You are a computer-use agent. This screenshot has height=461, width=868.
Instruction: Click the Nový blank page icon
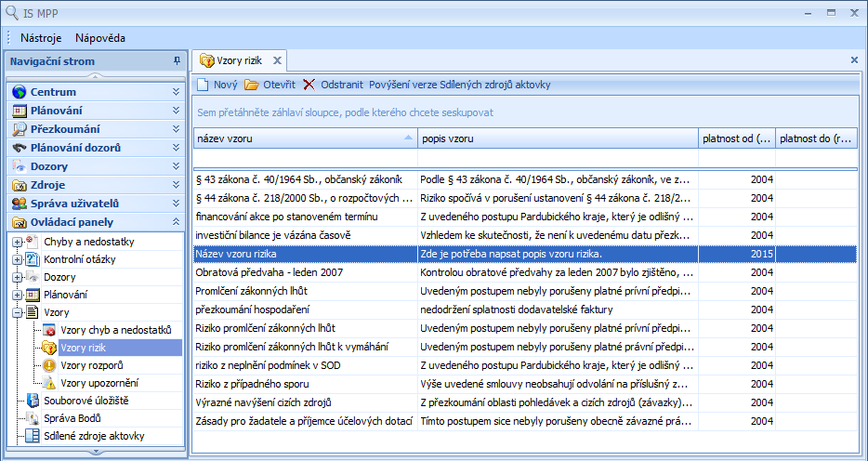click(204, 85)
